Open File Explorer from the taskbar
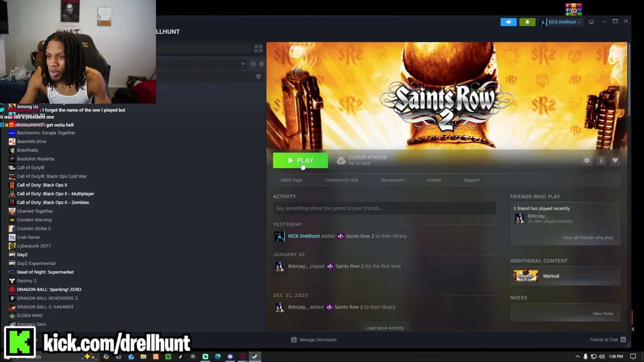Viewport: 644px width, 362px height. point(143,356)
